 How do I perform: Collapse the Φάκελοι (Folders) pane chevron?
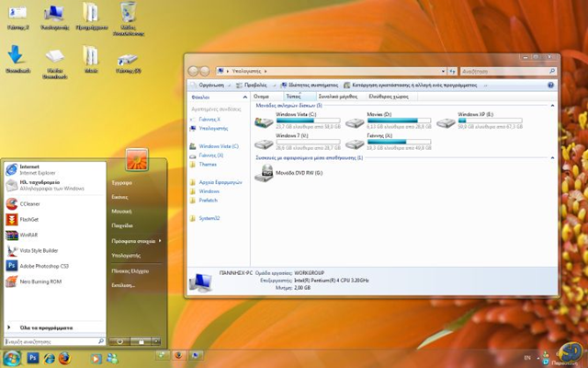point(245,98)
